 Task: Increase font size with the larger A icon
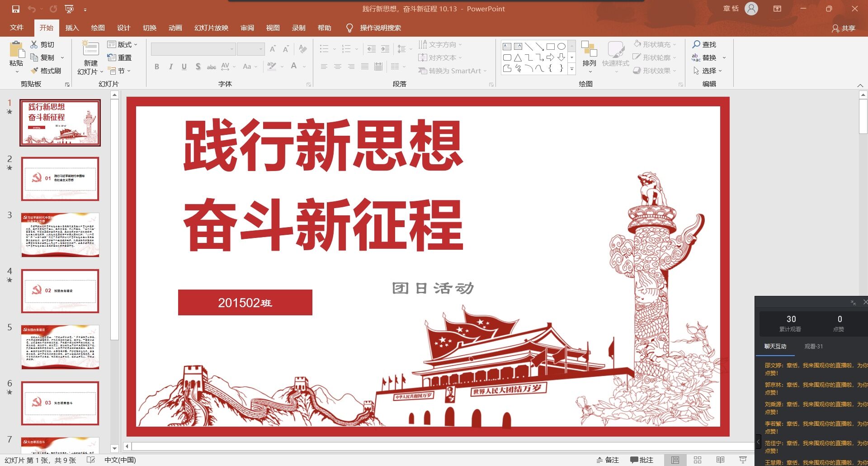click(273, 49)
